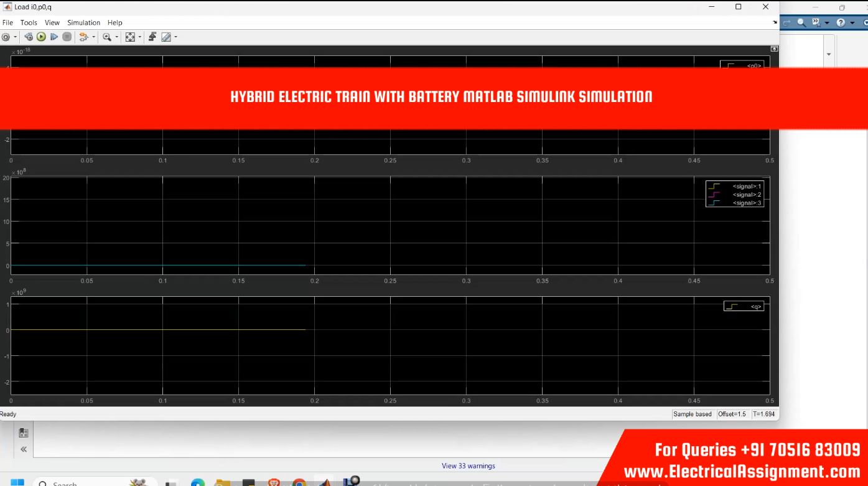Click the <q> legend entry in the bottom plot
This screenshot has height=486, width=868.
point(744,306)
